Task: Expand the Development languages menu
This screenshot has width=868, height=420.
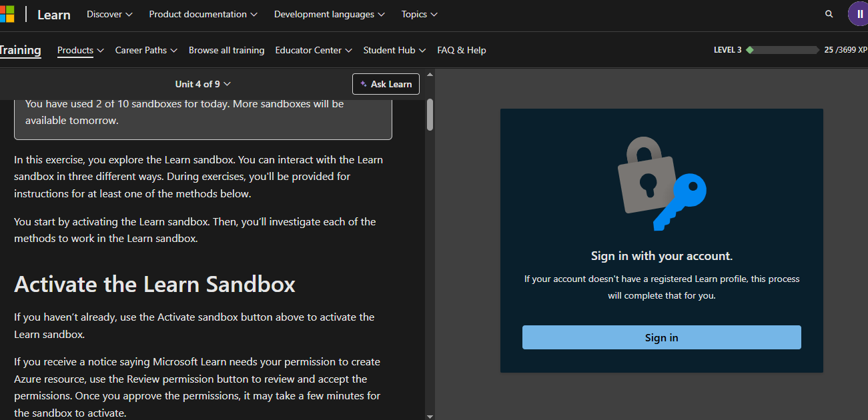Action: tap(329, 14)
